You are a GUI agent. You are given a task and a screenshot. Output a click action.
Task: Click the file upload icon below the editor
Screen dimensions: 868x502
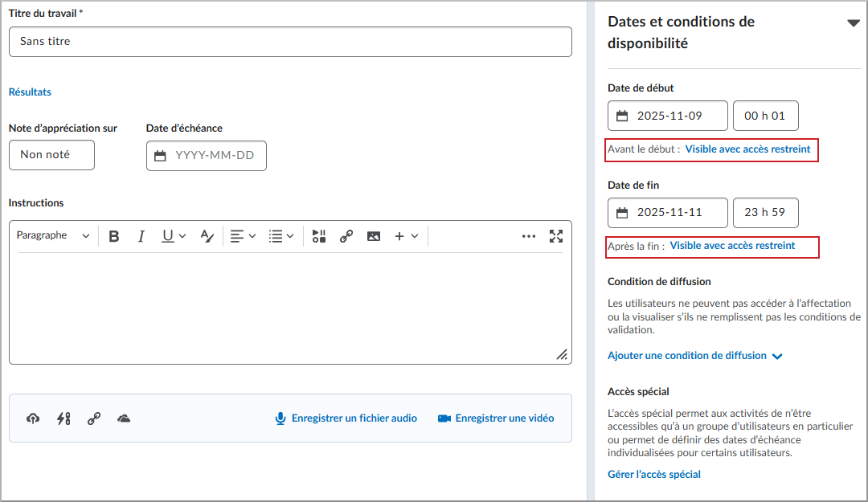point(32,418)
